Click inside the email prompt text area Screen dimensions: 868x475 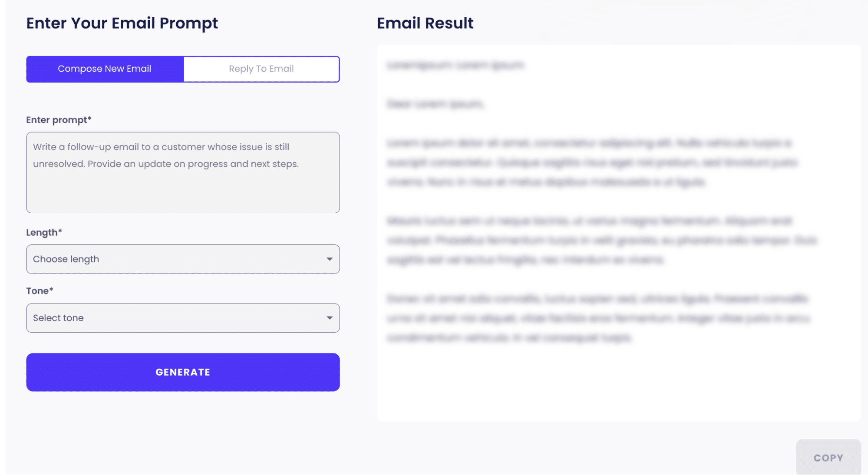182,172
